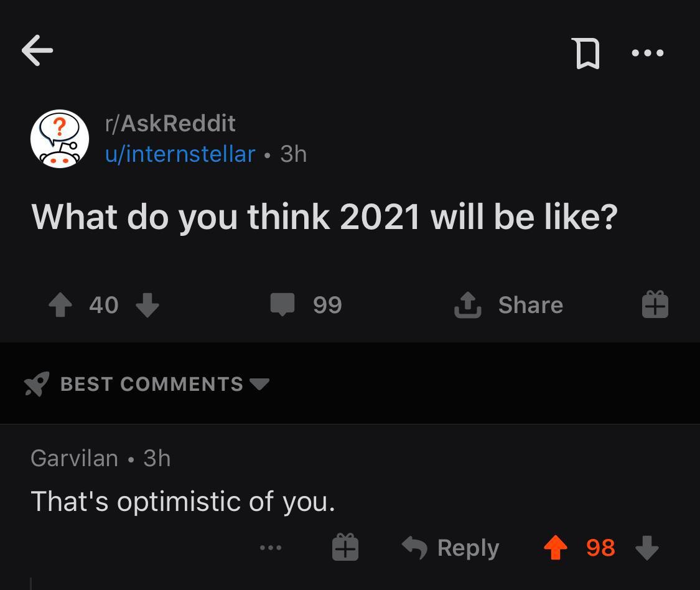This screenshot has height=590, width=700.
Task: Open the r/AskReddit subreddit link
Action: tap(170, 123)
